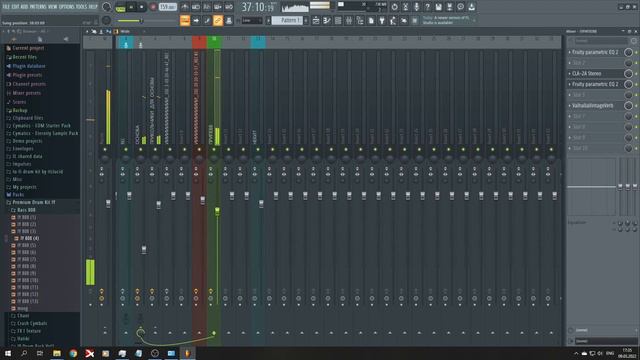The image size is (640, 360).
Task: Open the Pattern 1 selector dropdown
Action: click(x=287, y=20)
